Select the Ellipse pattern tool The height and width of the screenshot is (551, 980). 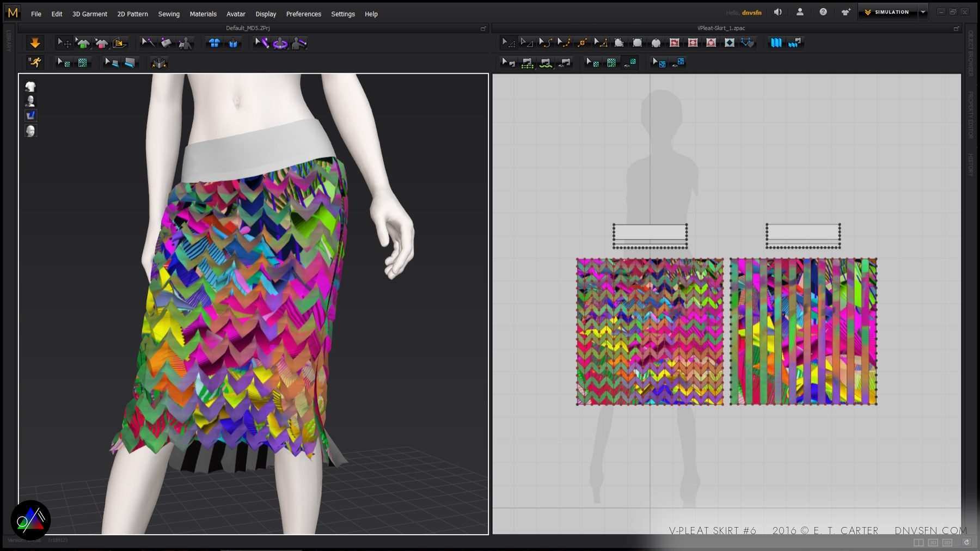[x=656, y=42]
